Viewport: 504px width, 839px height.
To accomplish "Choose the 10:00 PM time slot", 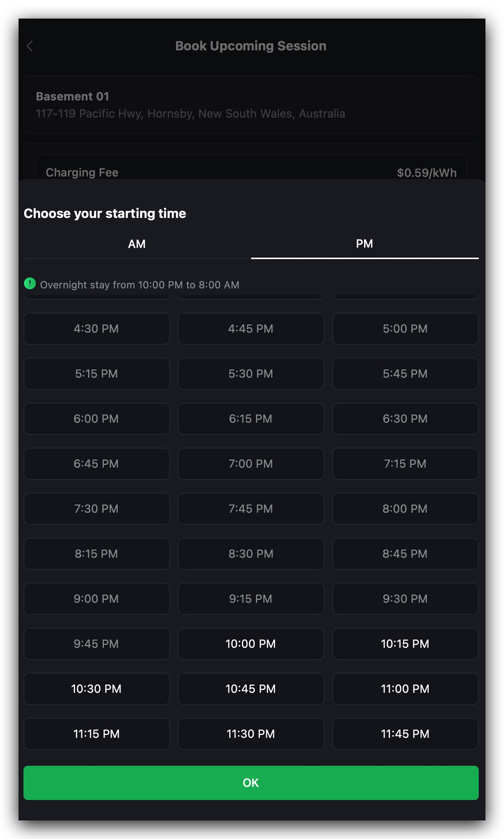I will 251,644.
